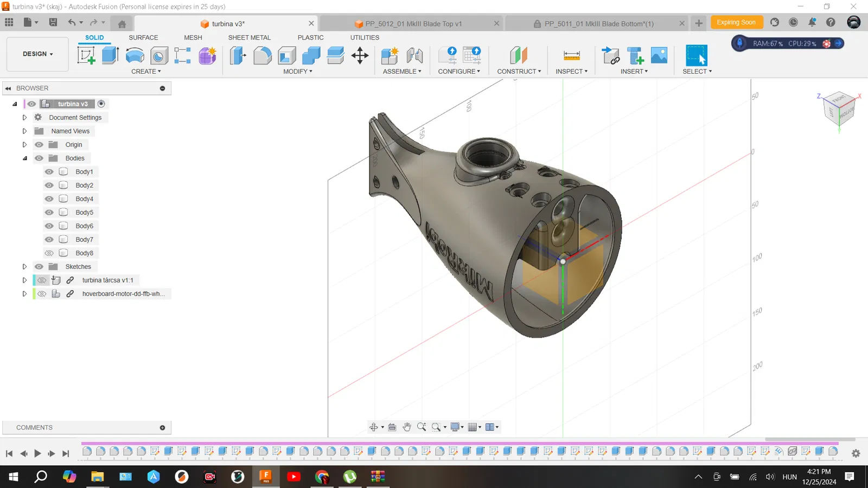Select the Fillet tool in Modify
Screen dimensions: 868x488
coord(263,55)
